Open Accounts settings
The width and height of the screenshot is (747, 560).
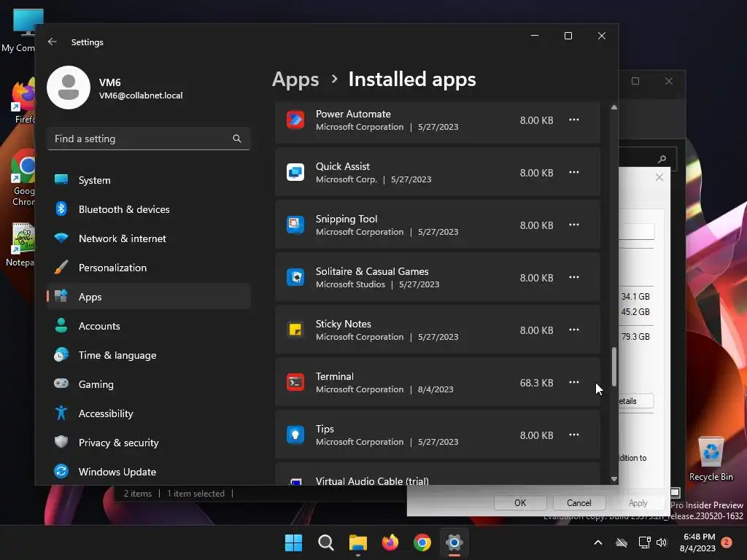(x=149, y=326)
